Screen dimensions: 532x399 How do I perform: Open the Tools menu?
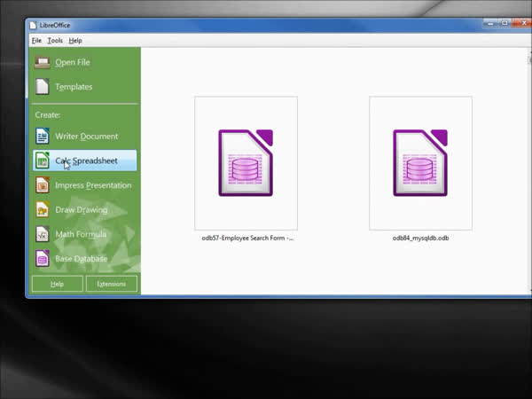click(55, 41)
